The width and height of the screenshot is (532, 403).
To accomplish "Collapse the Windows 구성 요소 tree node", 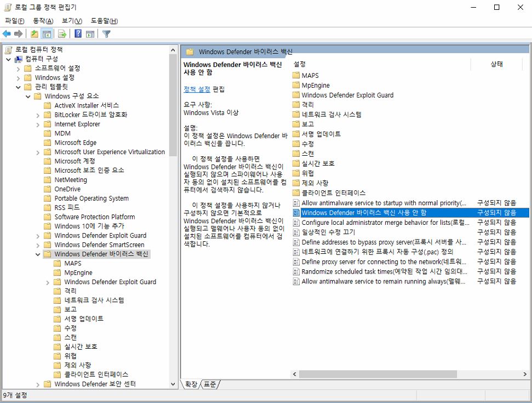I will pyautogui.click(x=28, y=97).
